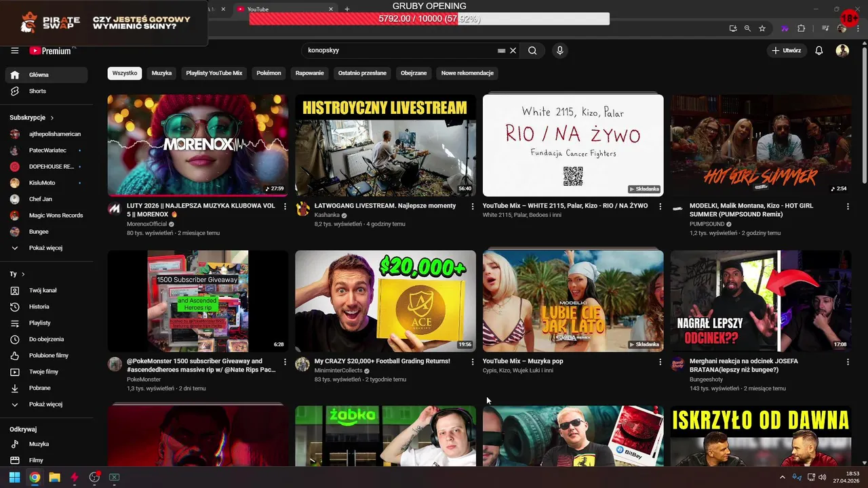Open MorenoxOfficial channel name link
The height and width of the screenshot is (488, 868).
tap(146, 224)
